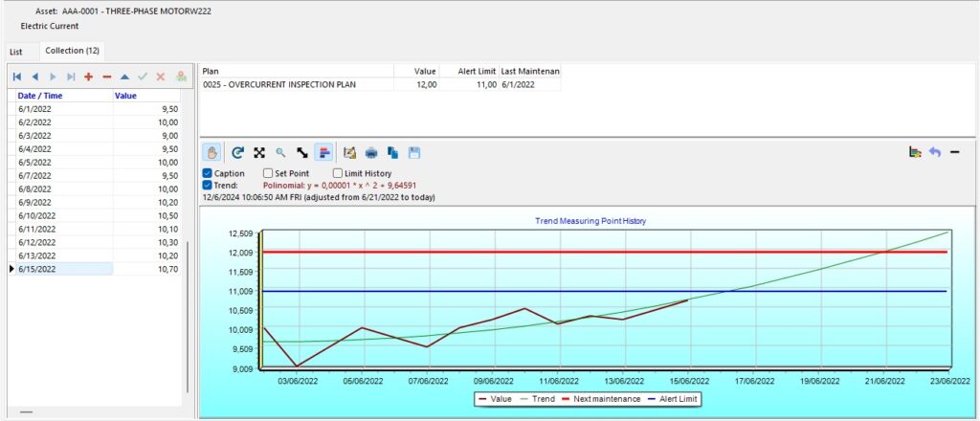
Task: Click the diagonal double-arrow icon
Action: [x=302, y=152]
